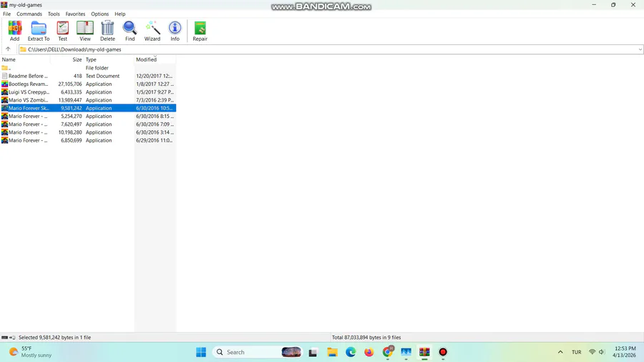Click 'Selected 9,581,242 bytes in 1 file' status
644x362 pixels.
(54, 338)
